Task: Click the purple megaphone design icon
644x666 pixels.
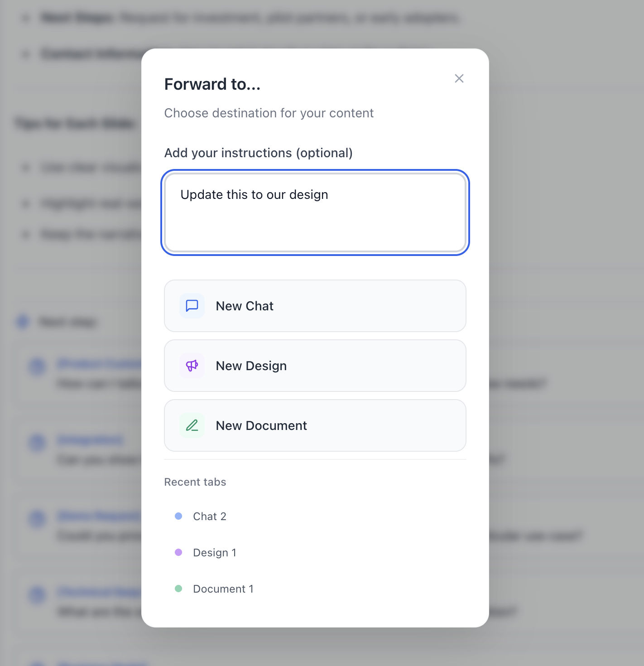Action: tap(192, 366)
